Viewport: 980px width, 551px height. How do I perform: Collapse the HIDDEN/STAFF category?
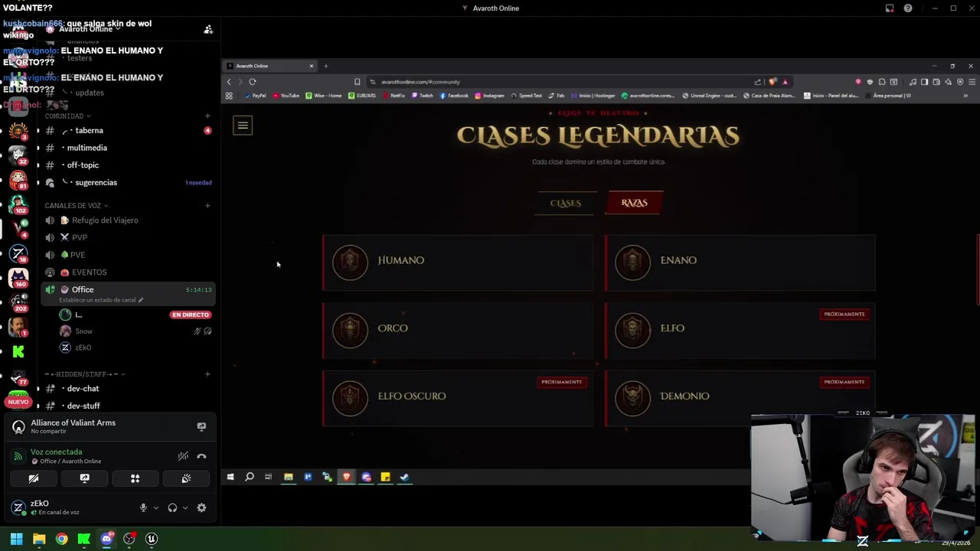[x=85, y=374]
